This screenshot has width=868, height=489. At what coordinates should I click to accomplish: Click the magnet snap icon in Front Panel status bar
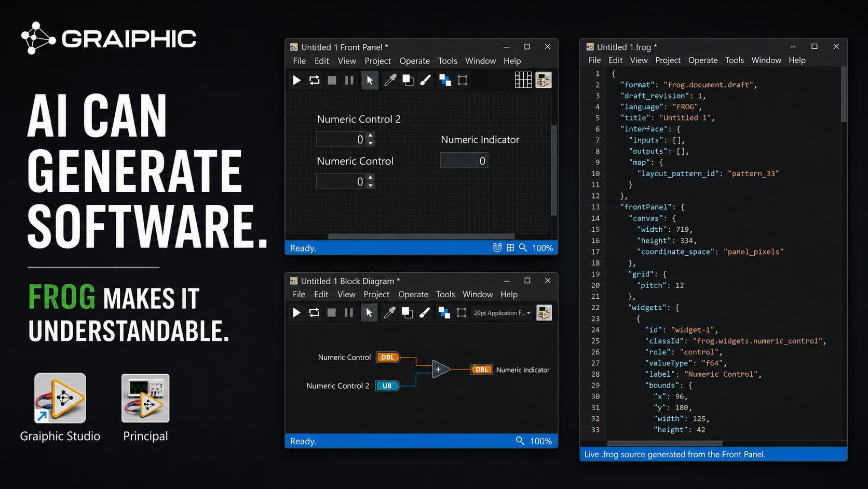click(497, 248)
